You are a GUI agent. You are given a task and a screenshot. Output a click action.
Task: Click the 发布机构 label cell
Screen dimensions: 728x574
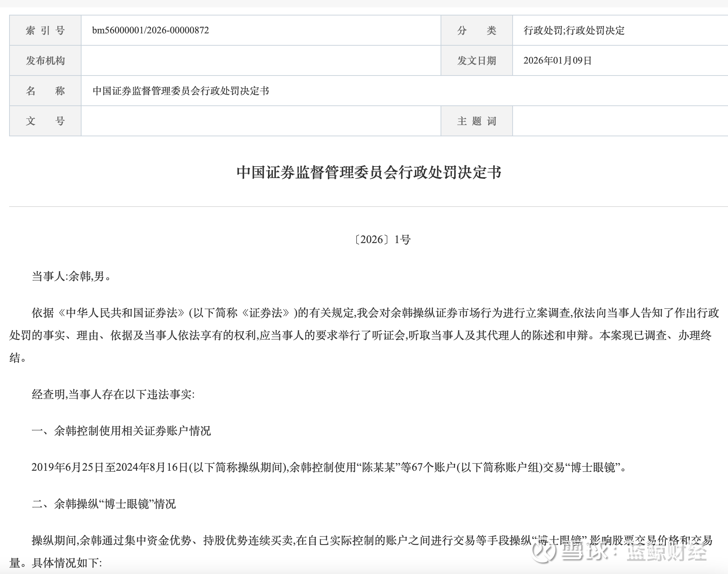click(45, 61)
